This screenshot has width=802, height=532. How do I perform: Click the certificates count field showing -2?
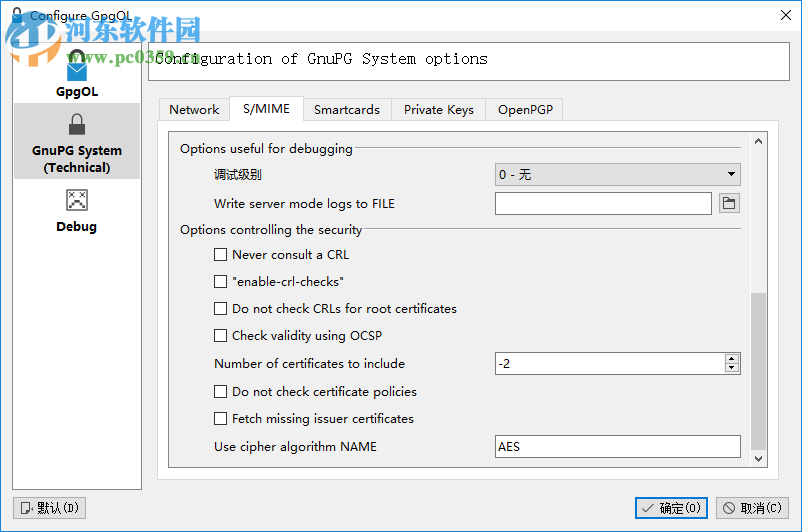610,364
